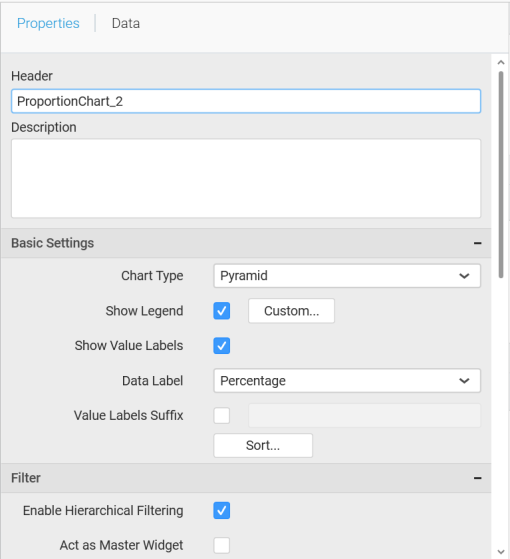Click the Chart Type chevron arrow

pyautogui.click(x=464, y=276)
